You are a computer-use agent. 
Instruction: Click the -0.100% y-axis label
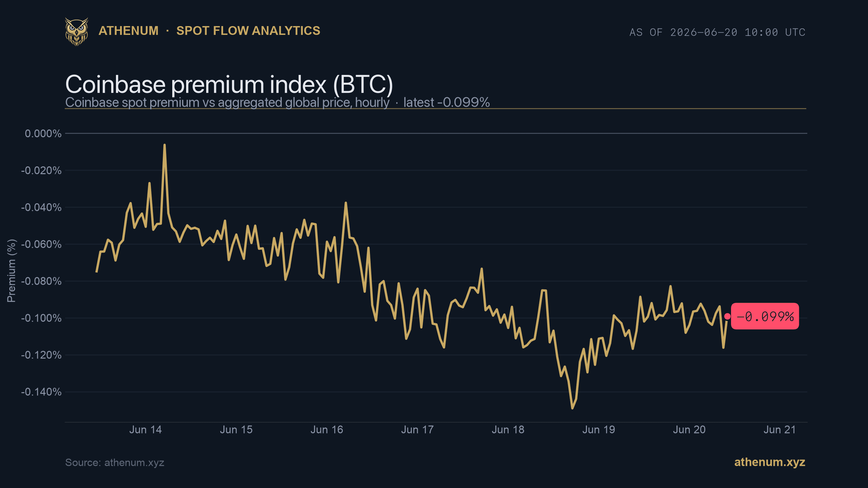[41, 318]
